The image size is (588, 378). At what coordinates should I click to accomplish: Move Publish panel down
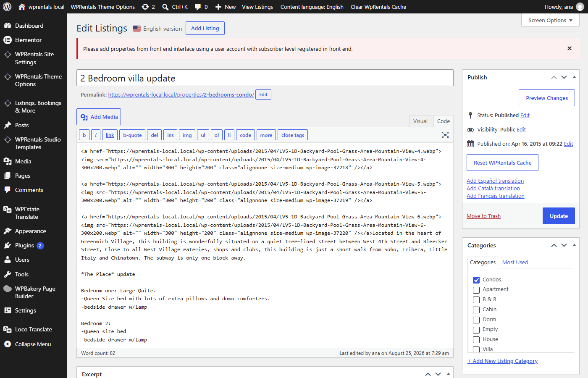[x=564, y=77]
